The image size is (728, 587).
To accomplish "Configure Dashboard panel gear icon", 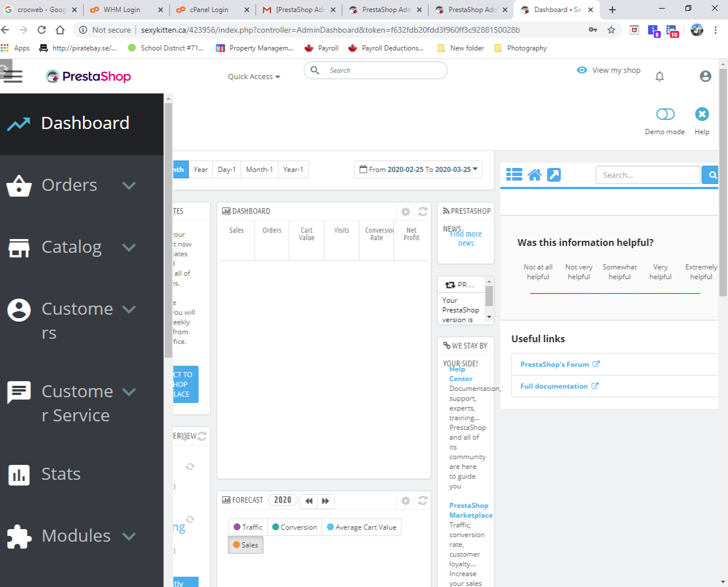I will [x=406, y=212].
